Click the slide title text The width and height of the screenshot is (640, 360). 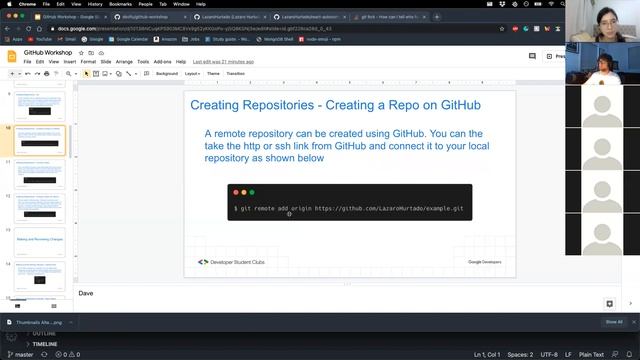point(335,105)
